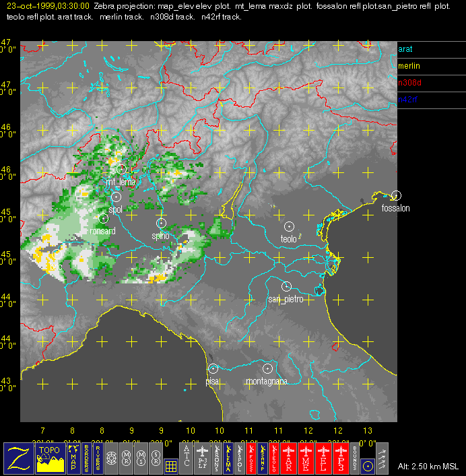The image size is (466, 476).
Task: Click the BOUNDS toolbar button
Action: point(354,458)
